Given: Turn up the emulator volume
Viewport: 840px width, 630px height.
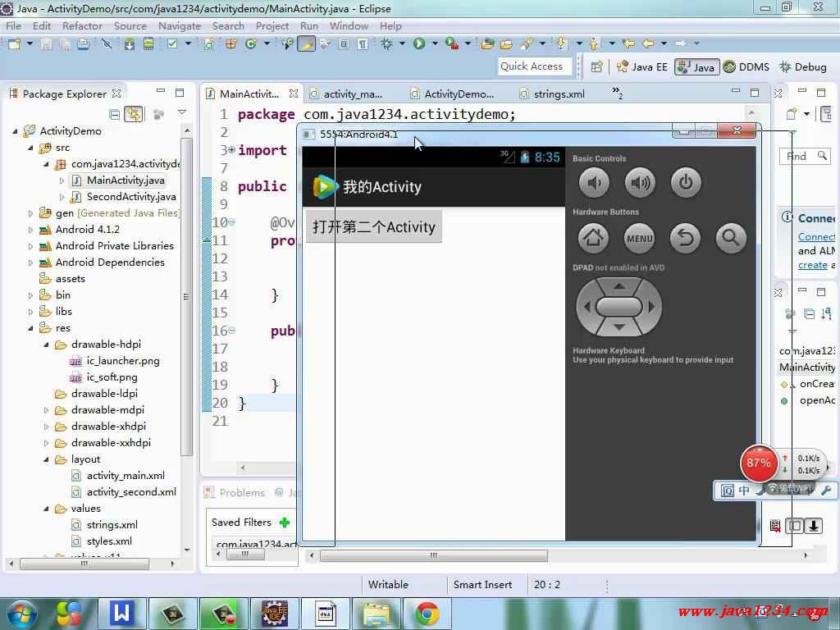Looking at the screenshot, I should click(640, 183).
